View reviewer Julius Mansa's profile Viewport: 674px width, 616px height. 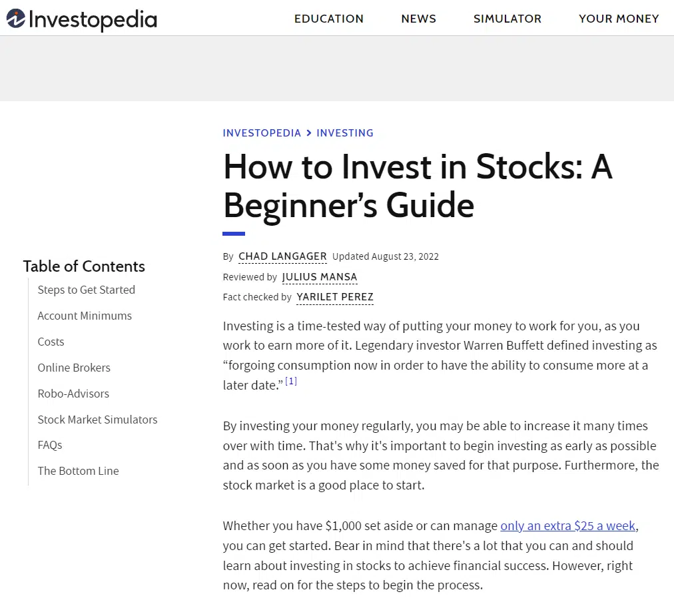[x=320, y=277]
